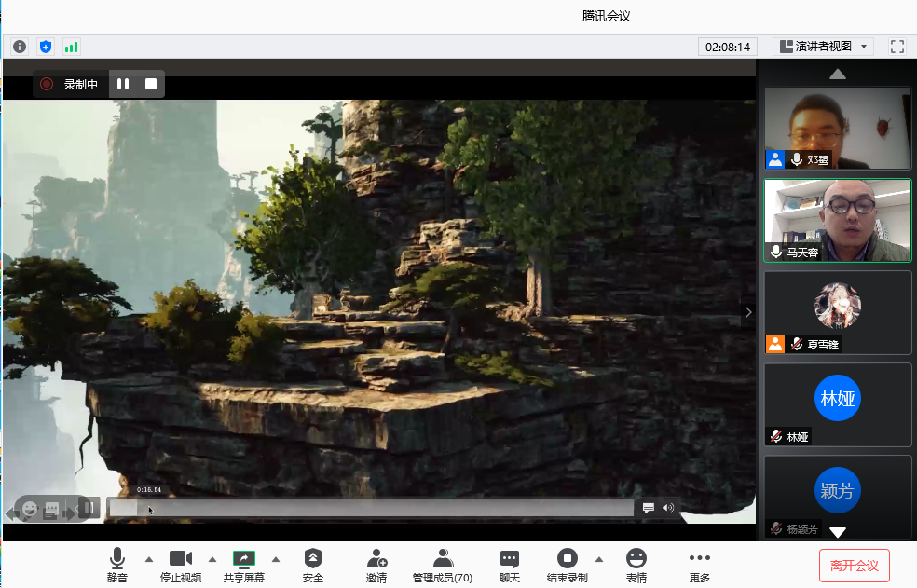Click the active microphone icon beside 马天容

click(776, 253)
